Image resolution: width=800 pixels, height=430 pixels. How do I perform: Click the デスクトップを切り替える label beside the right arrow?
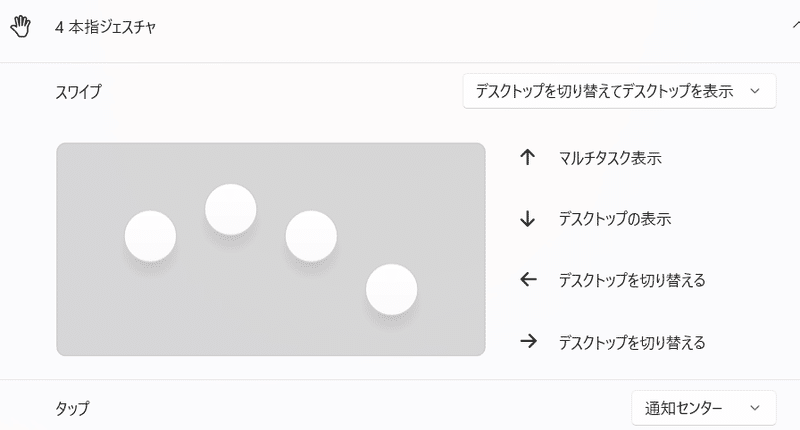coord(632,342)
